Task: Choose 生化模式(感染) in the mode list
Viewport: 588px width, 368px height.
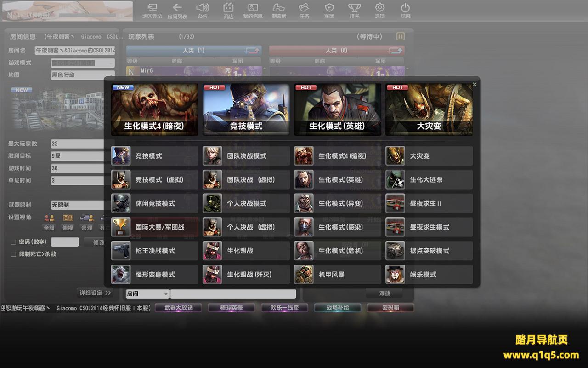Action: (338, 227)
